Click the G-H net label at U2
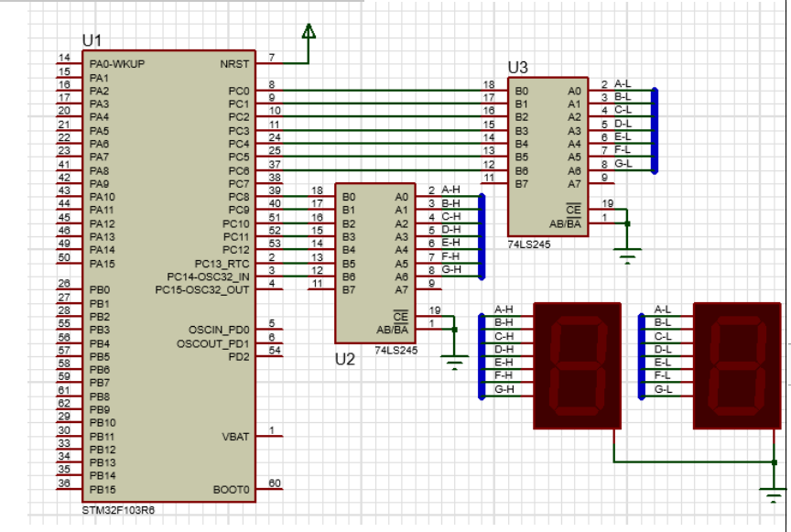The width and height of the screenshot is (791, 532). tap(451, 269)
